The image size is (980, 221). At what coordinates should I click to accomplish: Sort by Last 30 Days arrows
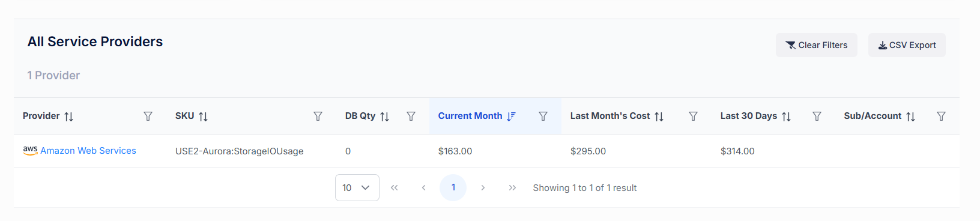787,117
